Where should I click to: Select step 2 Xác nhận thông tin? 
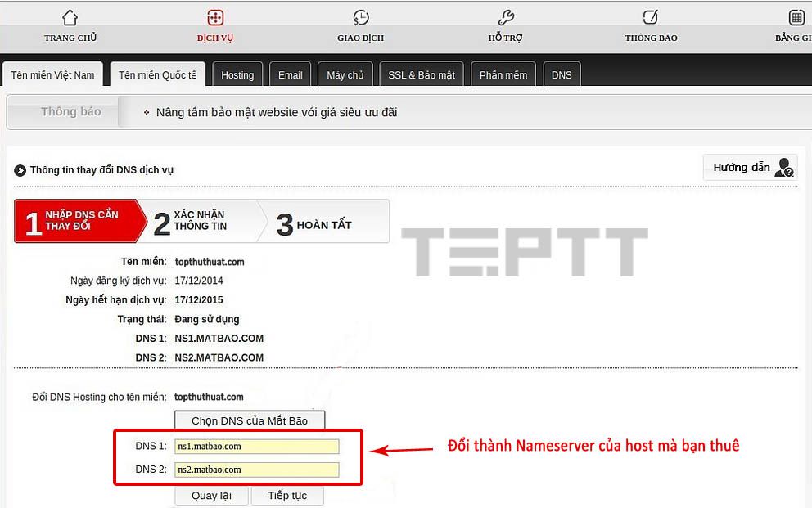coord(202,221)
